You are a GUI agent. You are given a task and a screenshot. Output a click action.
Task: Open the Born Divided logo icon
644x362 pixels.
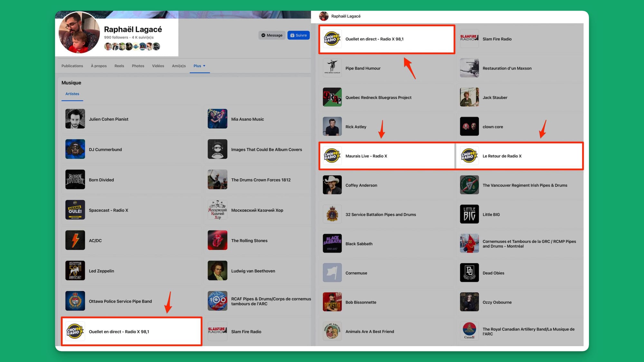pyautogui.click(x=75, y=179)
